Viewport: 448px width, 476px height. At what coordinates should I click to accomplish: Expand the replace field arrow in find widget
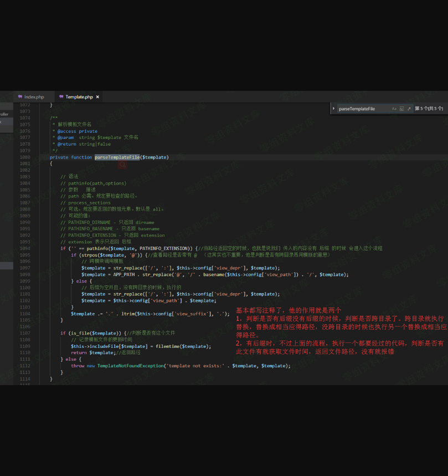(x=333, y=109)
